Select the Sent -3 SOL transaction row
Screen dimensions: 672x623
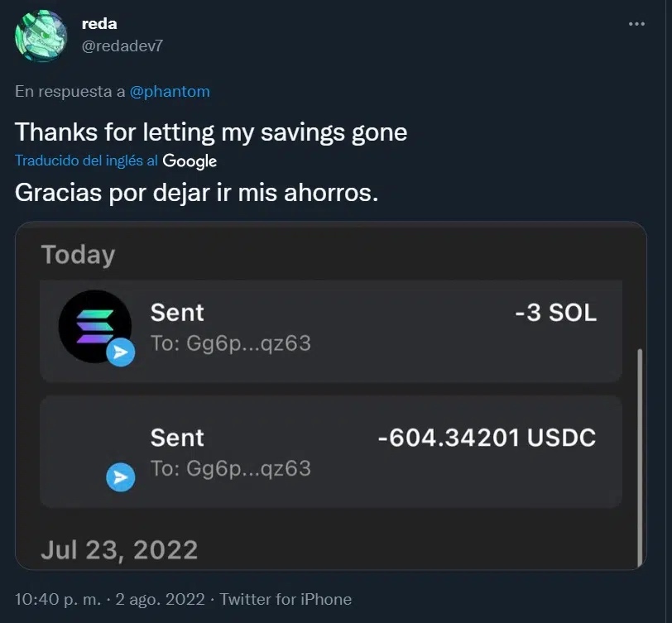pos(331,331)
